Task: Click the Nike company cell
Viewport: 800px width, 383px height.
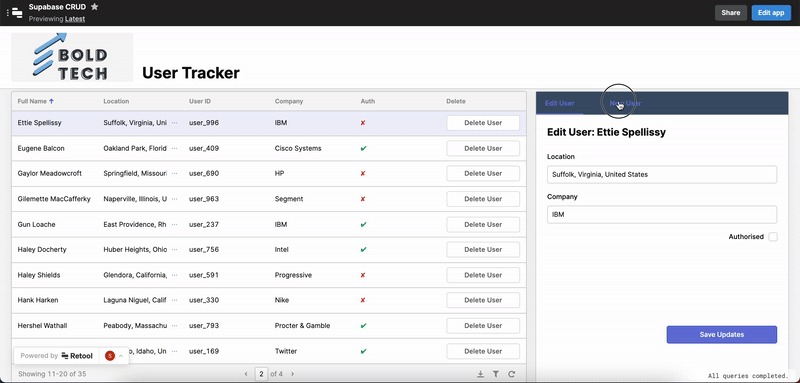Action: point(281,300)
